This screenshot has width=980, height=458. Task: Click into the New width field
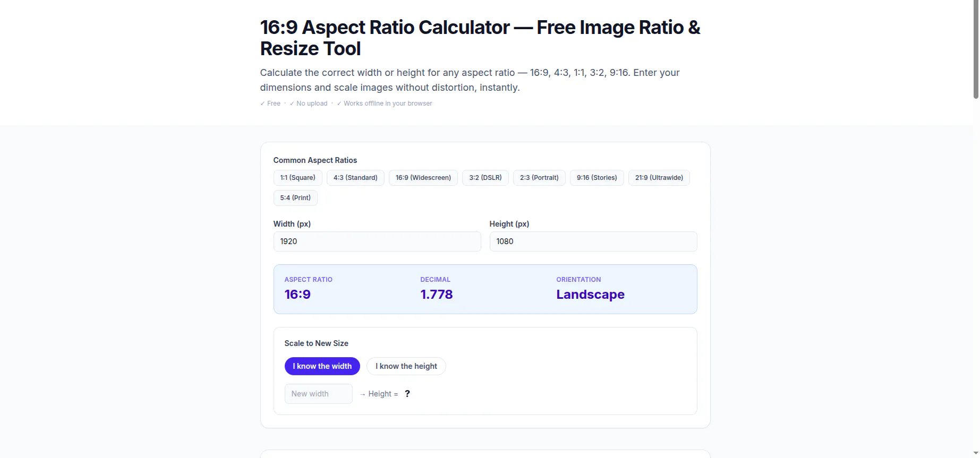coord(319,394)
